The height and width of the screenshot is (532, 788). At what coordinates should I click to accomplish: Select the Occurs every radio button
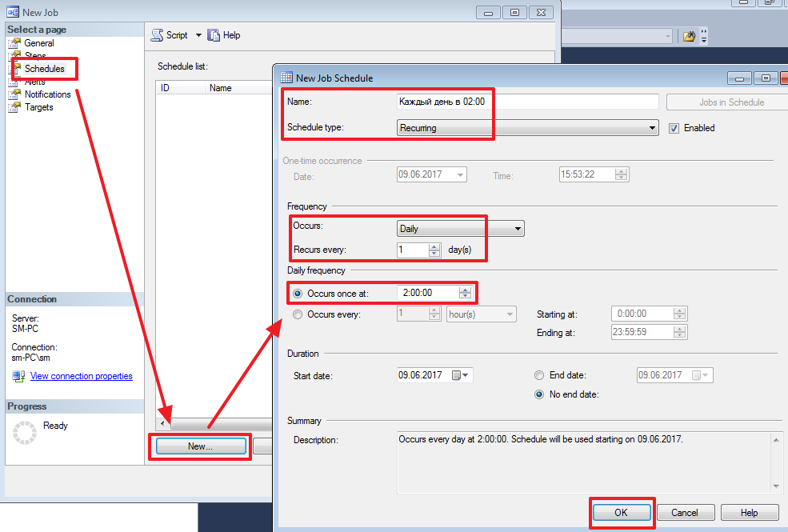[x=297, y=314]
